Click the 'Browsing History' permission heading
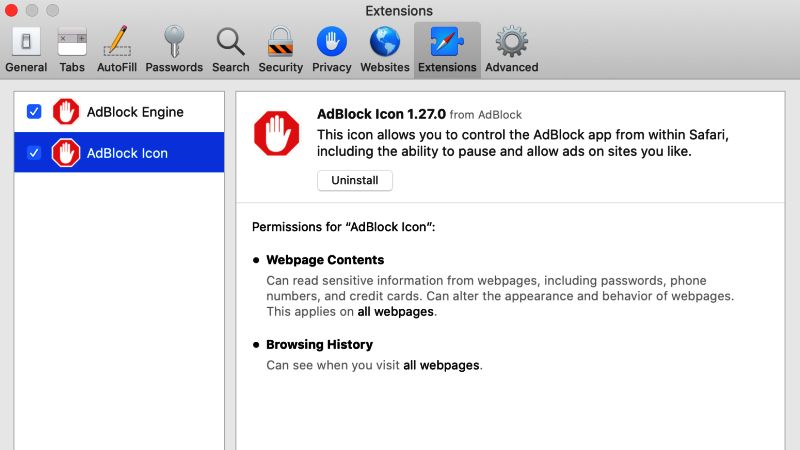 (319, 344)
